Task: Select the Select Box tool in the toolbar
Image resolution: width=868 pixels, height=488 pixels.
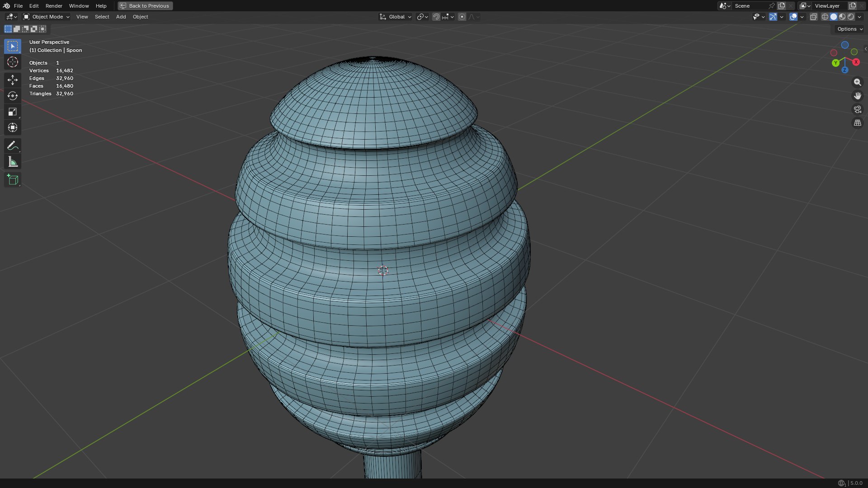Action: coord(13,46)
